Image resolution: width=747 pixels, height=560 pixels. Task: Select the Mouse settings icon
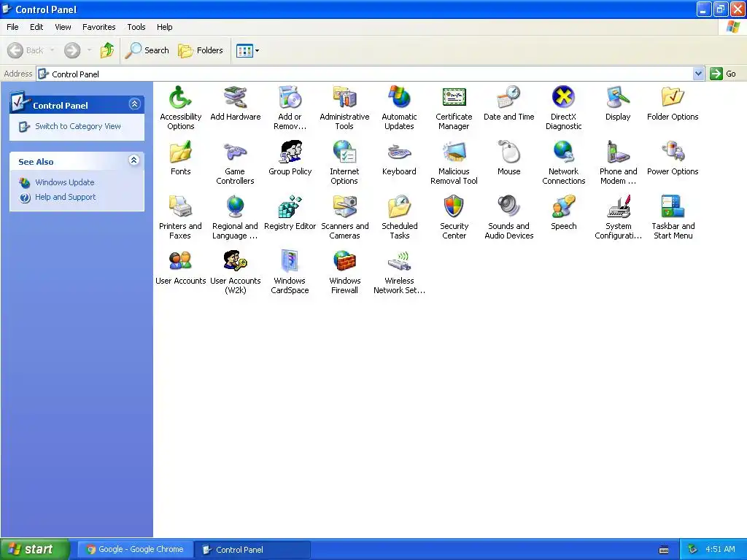point(508,152)
